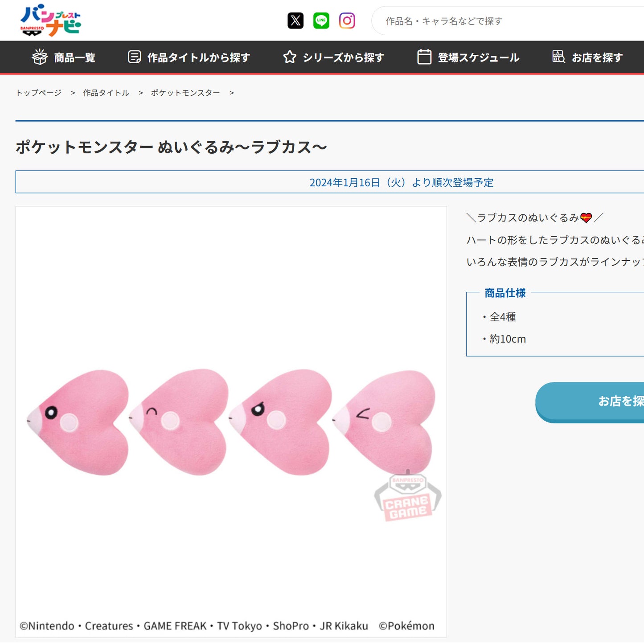Click the document 作品タイトルから探す icon

(134, 57)
